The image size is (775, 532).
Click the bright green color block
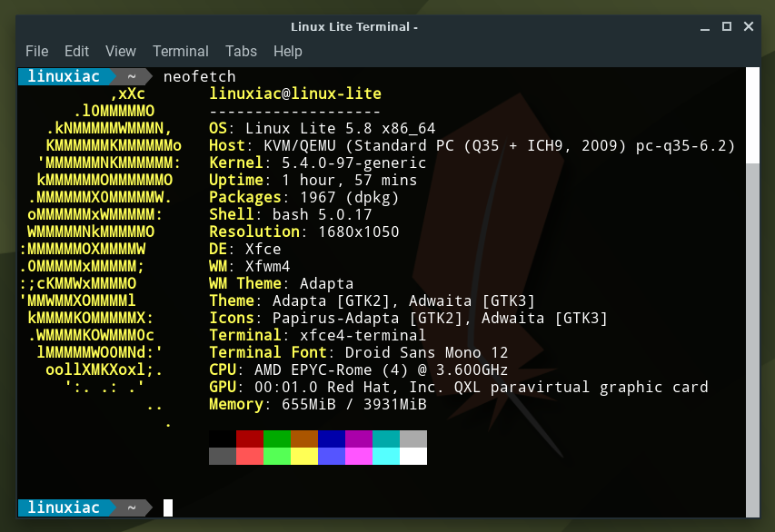tap(277, 456)
